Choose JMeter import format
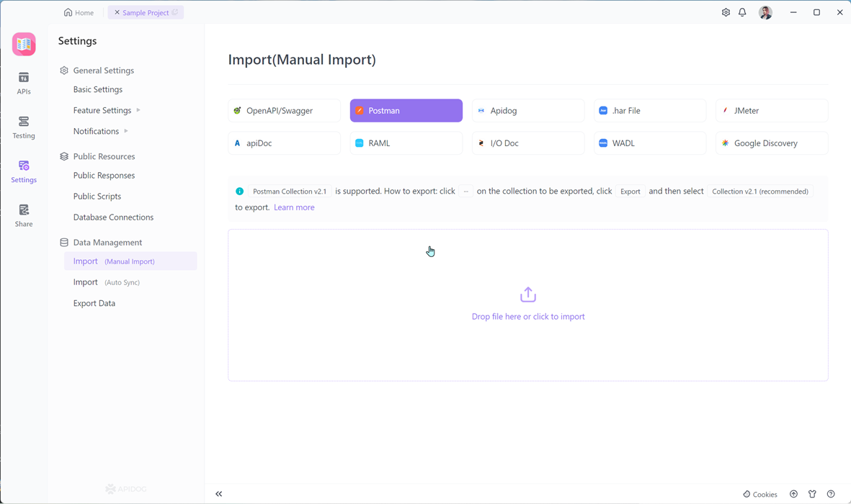851x504 pixels. pyautogui.click(x=772, y=111)
